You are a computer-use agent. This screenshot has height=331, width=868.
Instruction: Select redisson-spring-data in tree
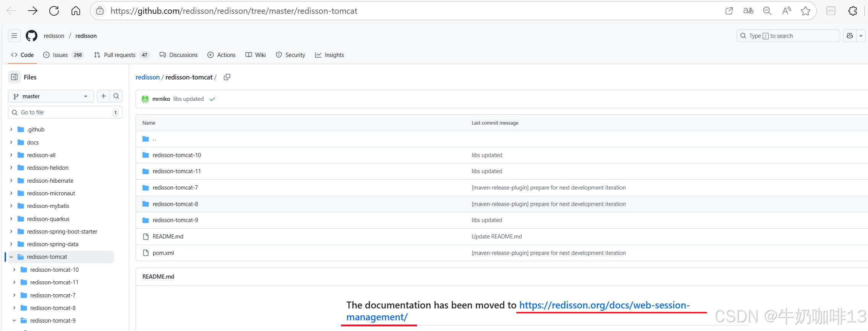[x=53, y=244]
